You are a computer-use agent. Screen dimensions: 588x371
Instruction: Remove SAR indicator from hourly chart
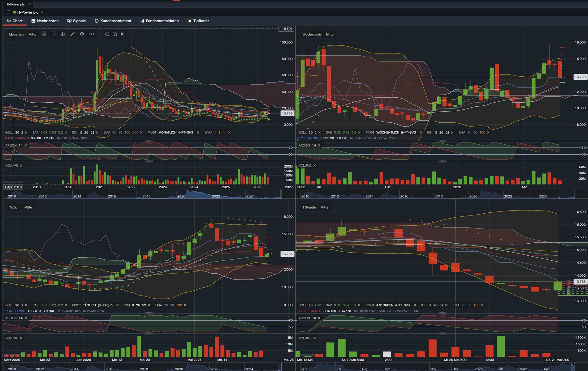(x=359, y=305)
